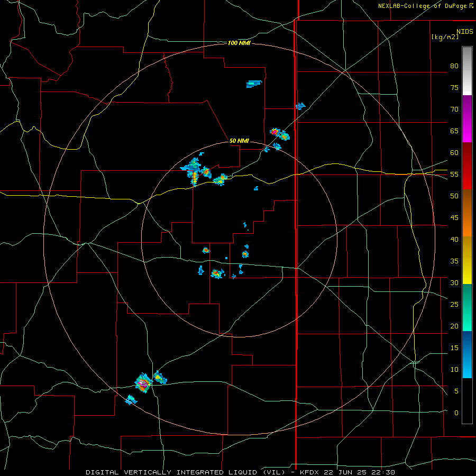Screen dimensions: 476x476
Task: Click the scale value 75
Action: pos(454,88)
